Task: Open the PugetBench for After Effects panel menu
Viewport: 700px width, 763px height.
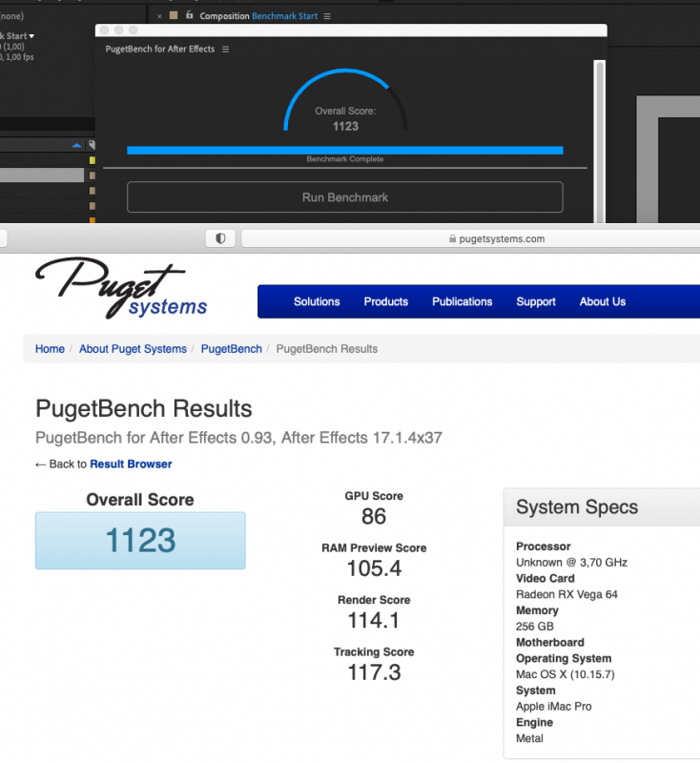Action: tap(225, 50)
